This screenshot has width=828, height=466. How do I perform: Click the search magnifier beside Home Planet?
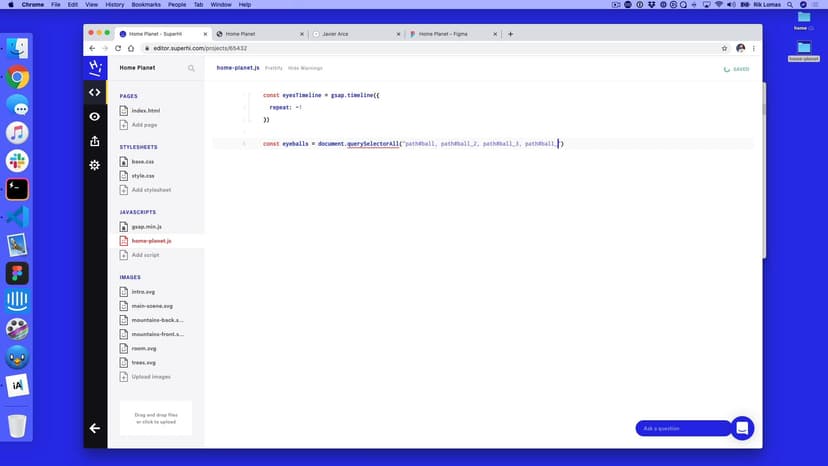[192, 68]
